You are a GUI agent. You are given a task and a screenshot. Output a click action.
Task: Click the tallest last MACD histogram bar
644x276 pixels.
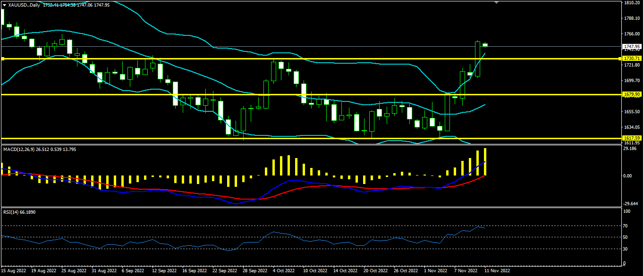click(x=485, y=162)
